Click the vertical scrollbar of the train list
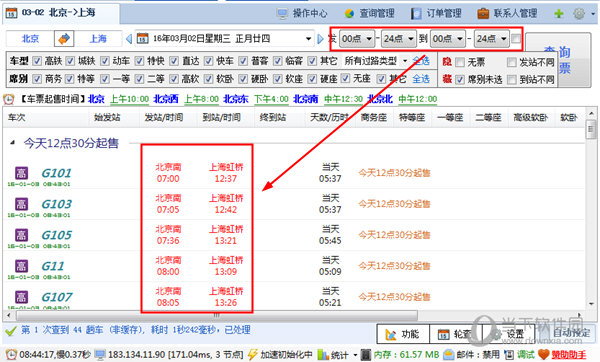This screenshot has width=600, height=362. tap(591, 130)
